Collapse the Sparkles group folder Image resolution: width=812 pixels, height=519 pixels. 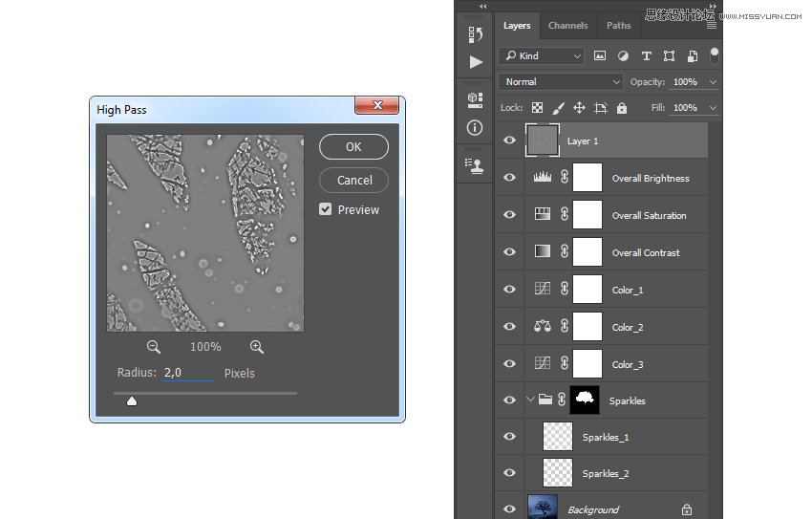coord(530,400)
